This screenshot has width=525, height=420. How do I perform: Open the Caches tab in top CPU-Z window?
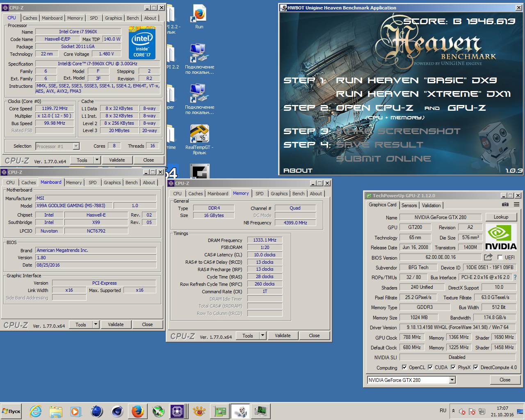(30, 18)
